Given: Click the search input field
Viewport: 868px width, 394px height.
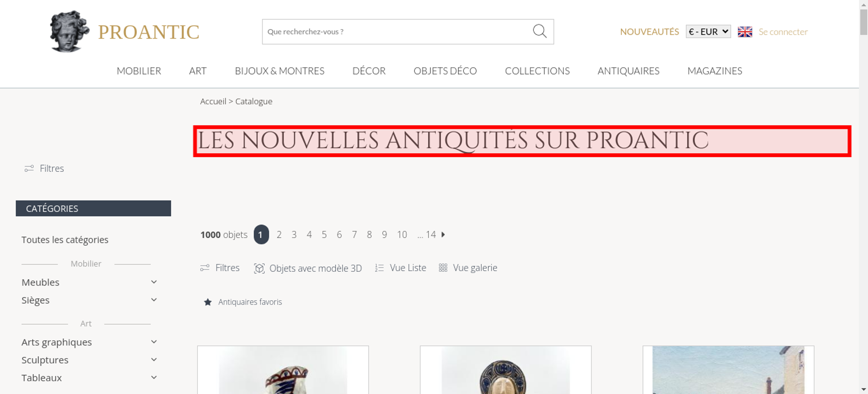Looking at the screenshot, I should click(397, 32).
